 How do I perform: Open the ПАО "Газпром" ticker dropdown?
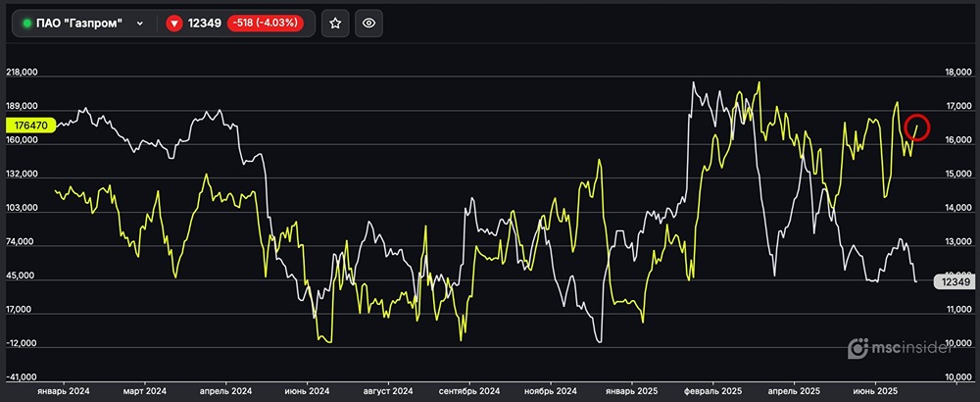[140, 23]
